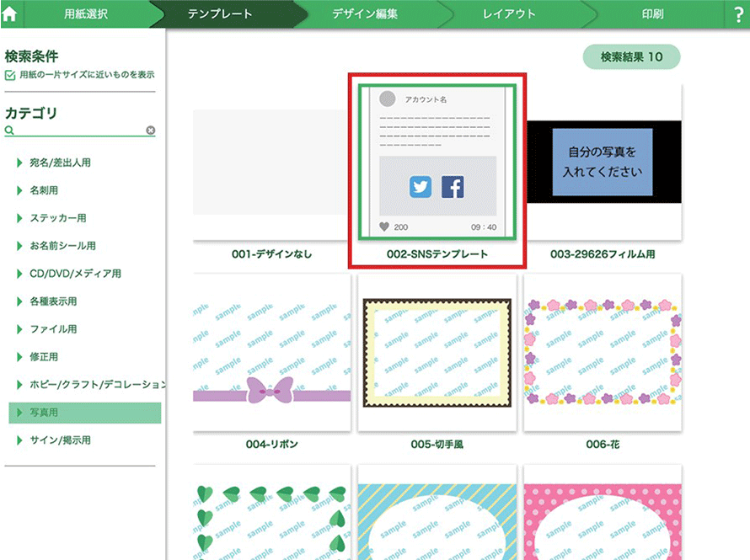
Task: Clear category search with the X icon
Action: [150, 131]
